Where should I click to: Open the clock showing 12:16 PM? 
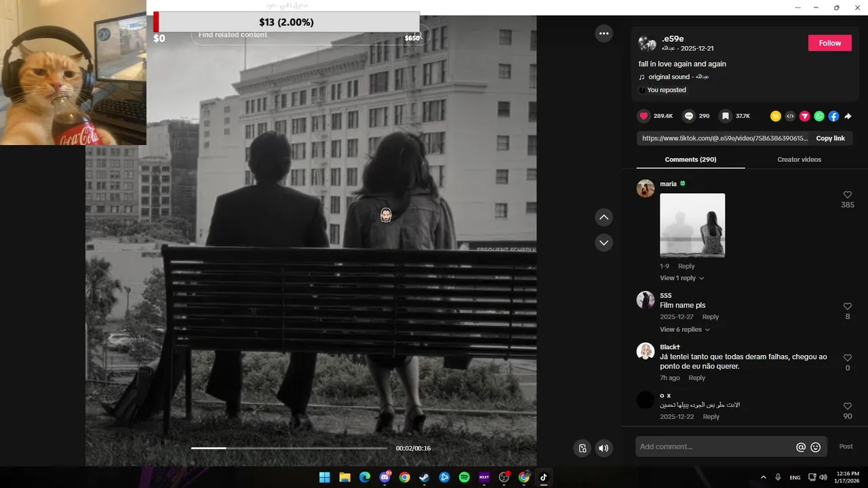tap(848, 477)
